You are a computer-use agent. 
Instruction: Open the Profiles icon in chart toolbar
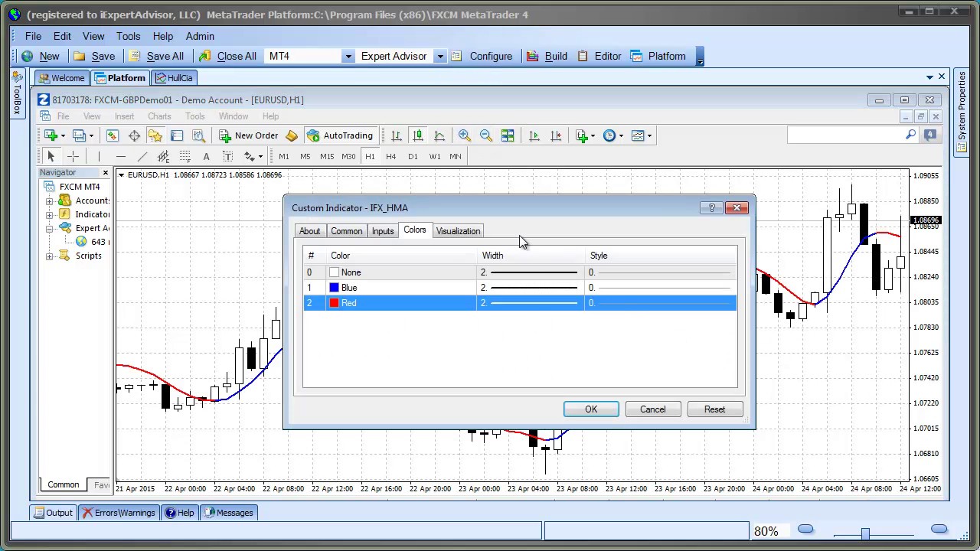[79, 135]
